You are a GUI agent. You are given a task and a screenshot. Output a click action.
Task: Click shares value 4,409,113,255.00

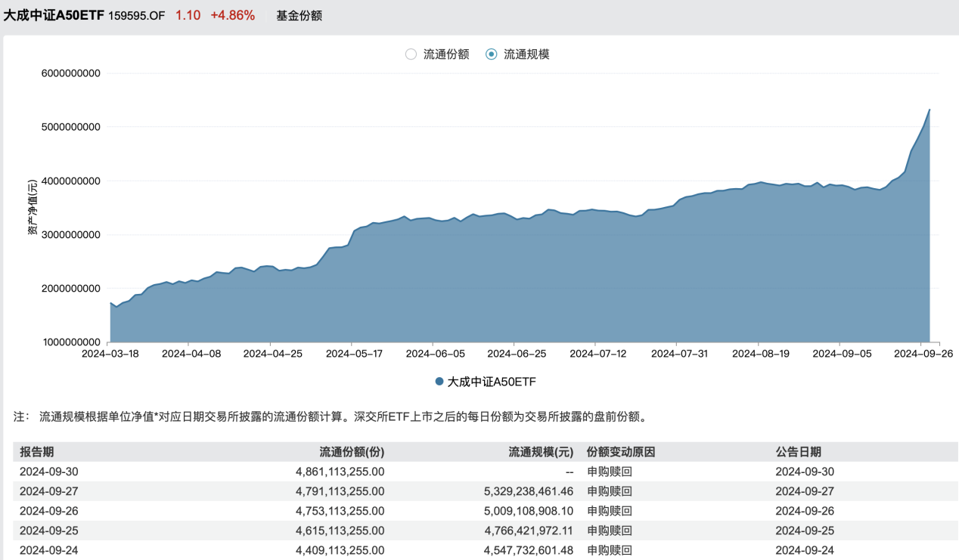340,551
